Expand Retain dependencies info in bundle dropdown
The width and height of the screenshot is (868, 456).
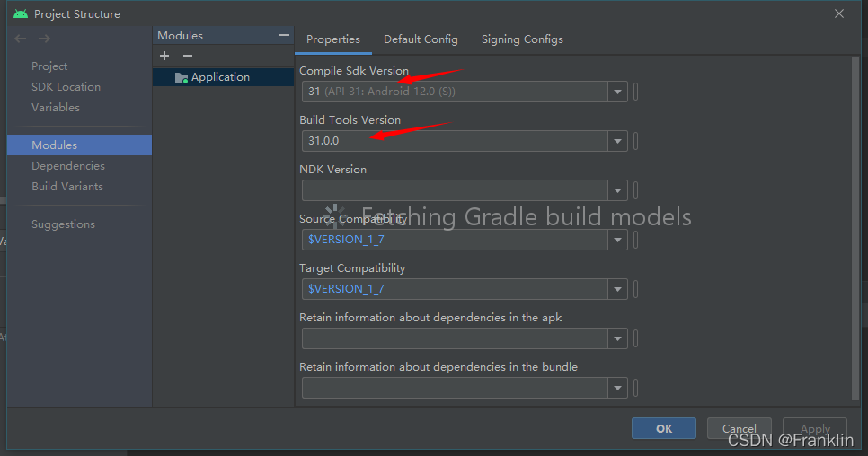click(617, 388)
